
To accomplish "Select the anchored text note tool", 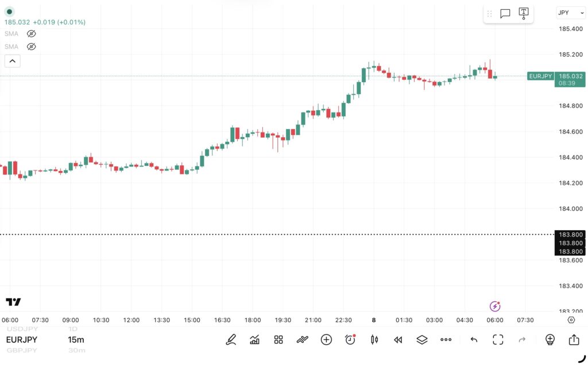I will point(523,13).
